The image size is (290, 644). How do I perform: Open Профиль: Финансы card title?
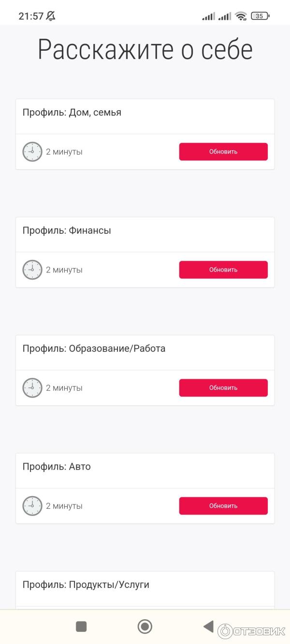click(x=67, y=230)
